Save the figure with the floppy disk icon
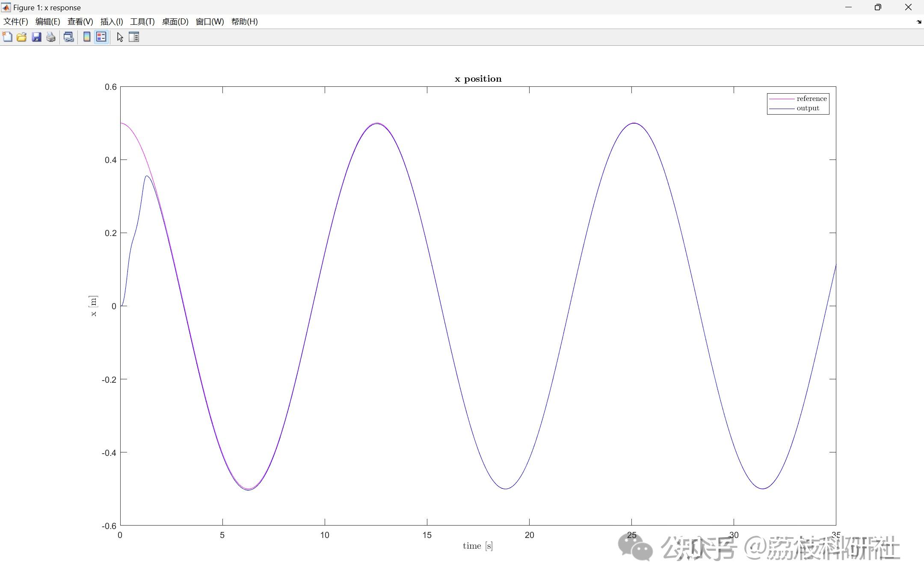Image resolution: width=924 pixels, height=585 pixels. coord(36,37)
